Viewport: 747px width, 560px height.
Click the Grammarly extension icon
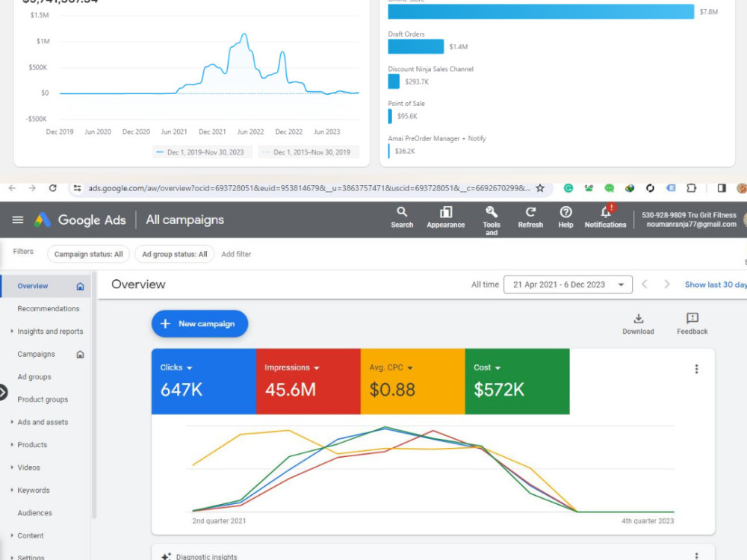568,188
